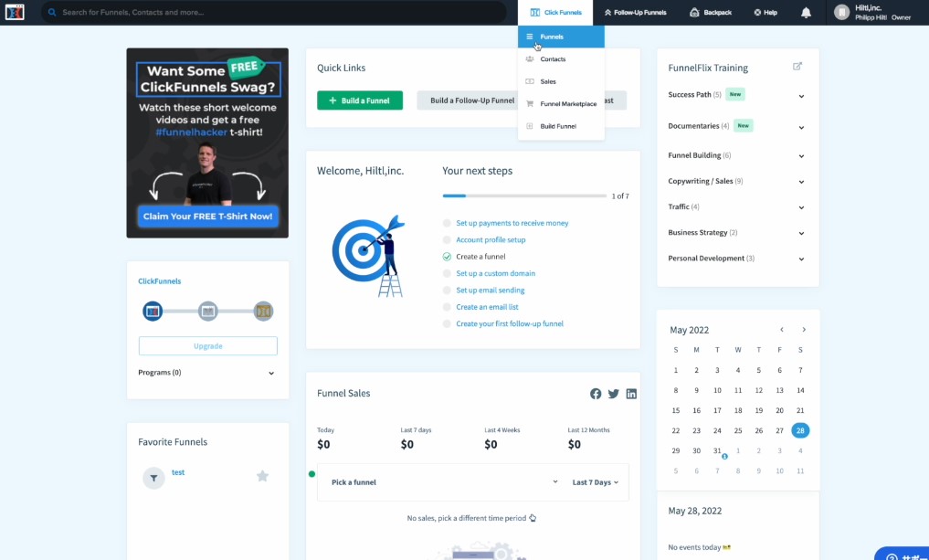Expand Funnel Building training section
Screen dimensions: 929x560
coord(802,156)
